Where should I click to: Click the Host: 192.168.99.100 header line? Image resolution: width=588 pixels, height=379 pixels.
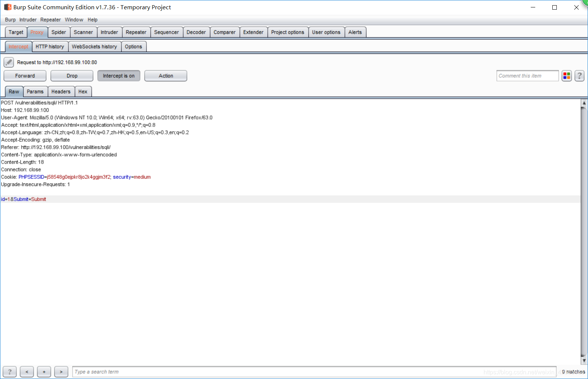pyautogui.click(x=25, y=110)
